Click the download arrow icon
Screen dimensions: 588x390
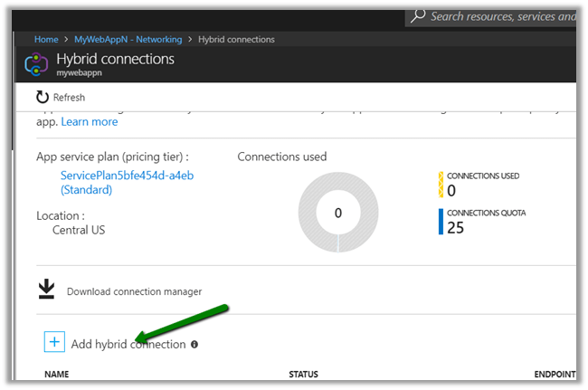point(46,290)
